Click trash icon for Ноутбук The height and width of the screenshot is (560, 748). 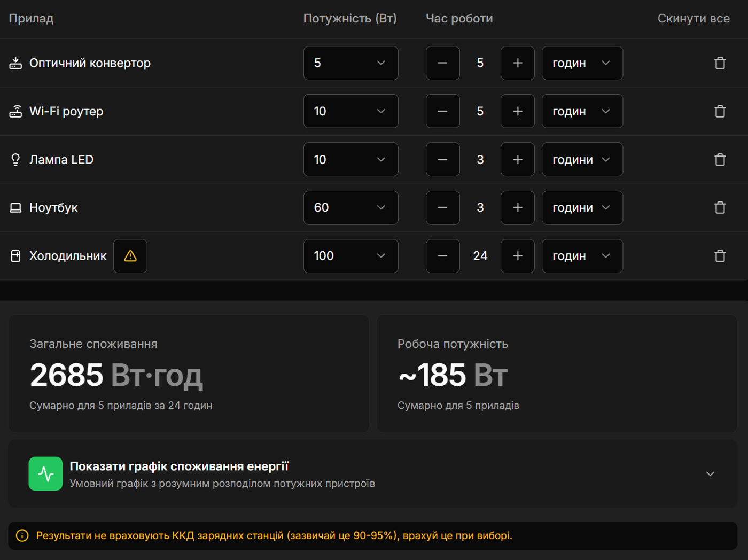720,208
